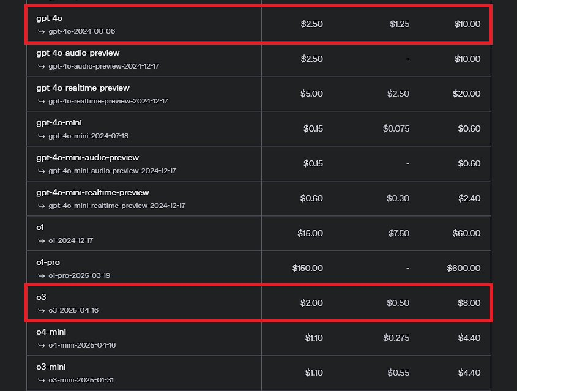Click the $15.00 input price for o1

310,233
